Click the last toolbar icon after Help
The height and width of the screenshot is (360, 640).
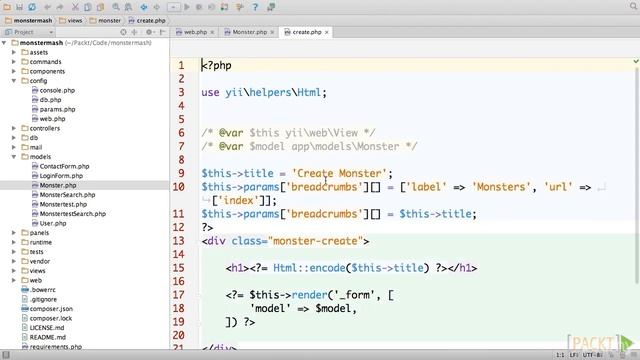[271, 7]
